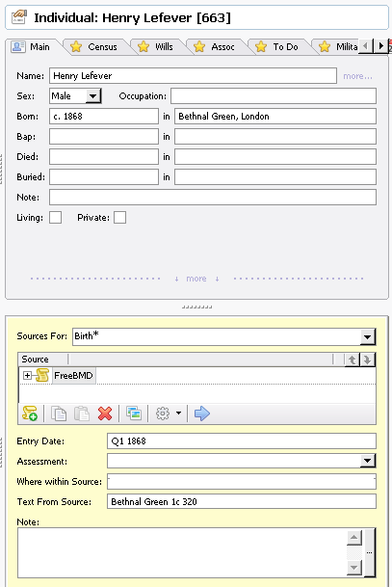
Task: Click the gear settings icon
Action: [163, 414]
